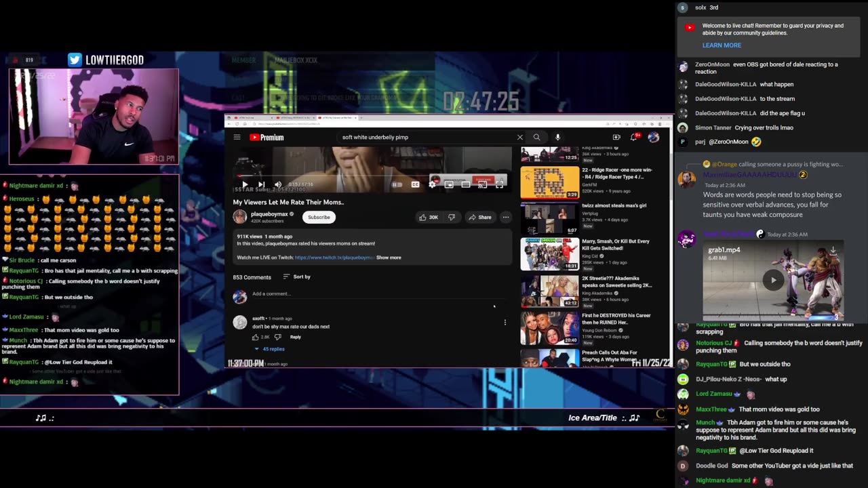This screenshot has width=868, height=488.
Task: Click the LowTierGod Twitter bird icon
Action: [x=75, y=60]
